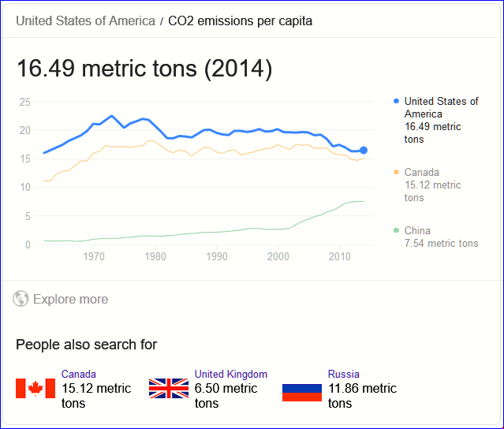Click the 2014 data point on chart
This screenshot has width=504, height=429.
(364, 150)
